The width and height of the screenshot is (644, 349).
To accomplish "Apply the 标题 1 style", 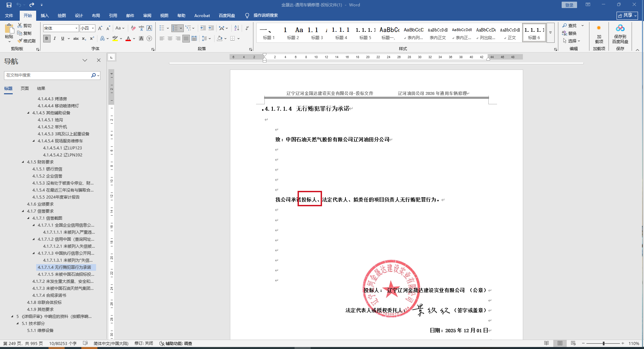I will [269, 33].
